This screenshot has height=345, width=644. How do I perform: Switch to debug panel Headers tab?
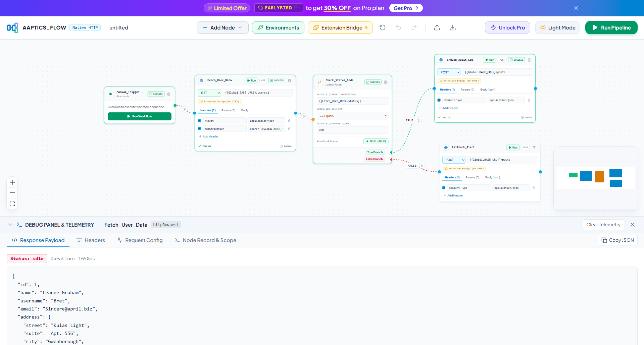coord(91,240)
